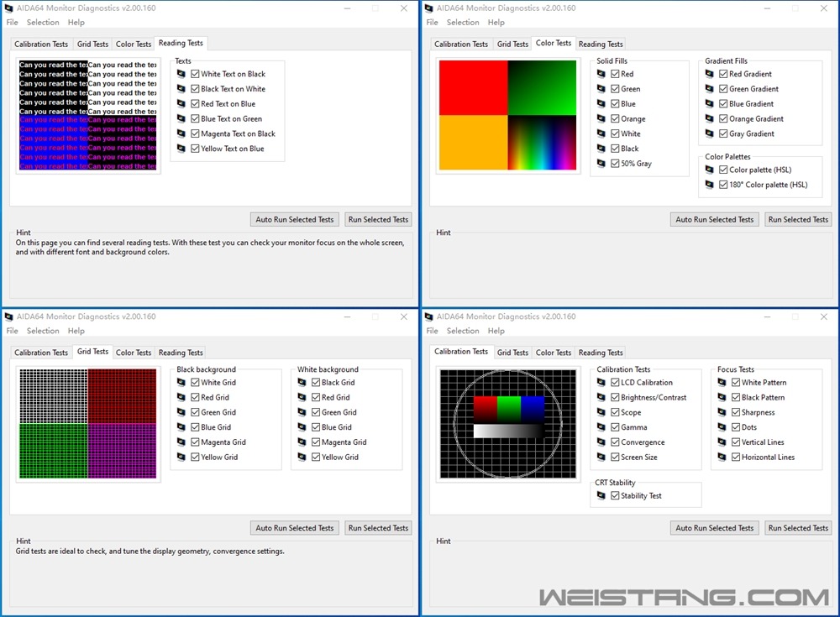Image resolution: width=840 pixels, height=617 pixels.
Task: Click the monitor icon beside Screen Size
Action: point(601,458)
